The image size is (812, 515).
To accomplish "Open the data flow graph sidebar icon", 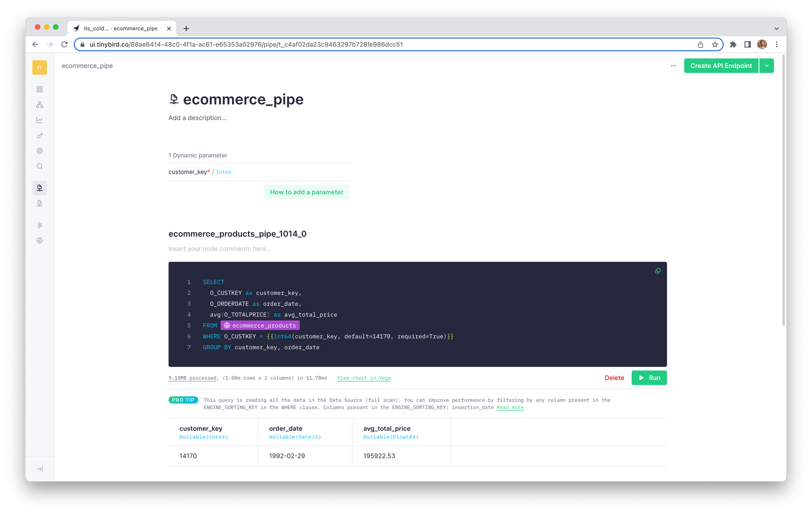I will pos(39,105).
